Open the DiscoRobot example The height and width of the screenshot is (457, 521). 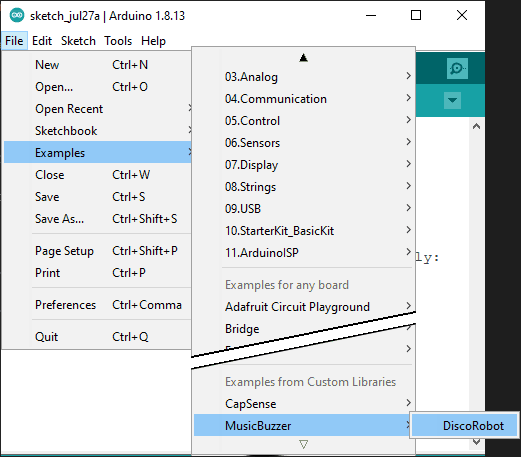pos(465,425)
